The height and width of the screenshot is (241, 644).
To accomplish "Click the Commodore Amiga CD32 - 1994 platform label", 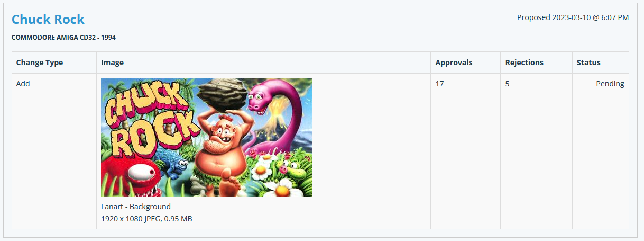I will click(63, 38).
